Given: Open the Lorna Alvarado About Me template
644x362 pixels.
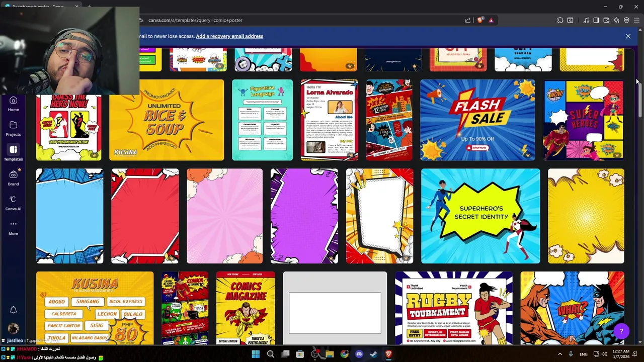Looking at the screenshot, I should click(330, 120).
